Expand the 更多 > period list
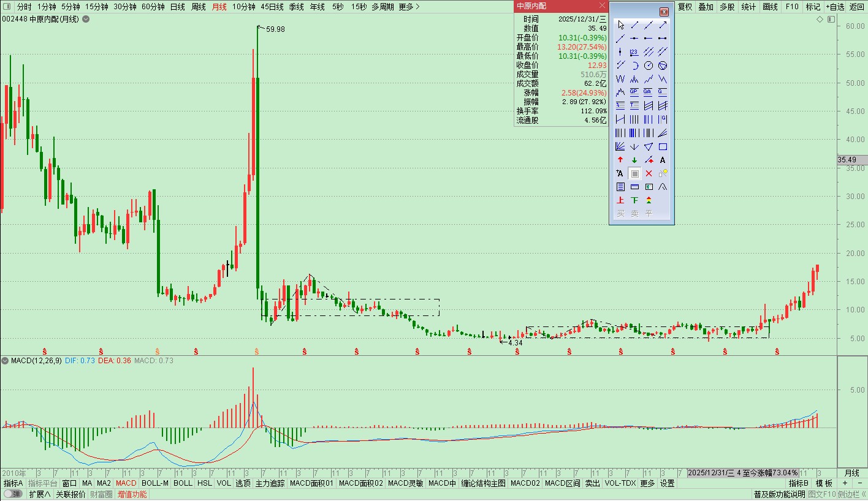Screen dimensions: 868x501 click(x=409, y=7)
